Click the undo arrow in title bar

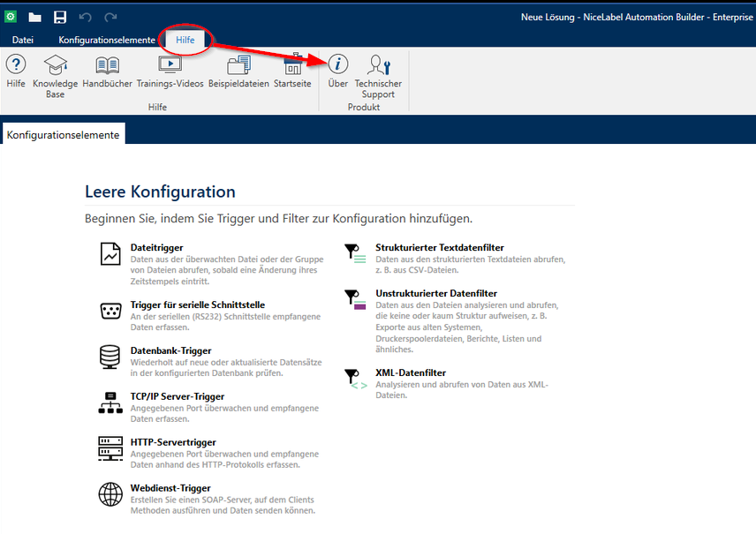[86, 17]
